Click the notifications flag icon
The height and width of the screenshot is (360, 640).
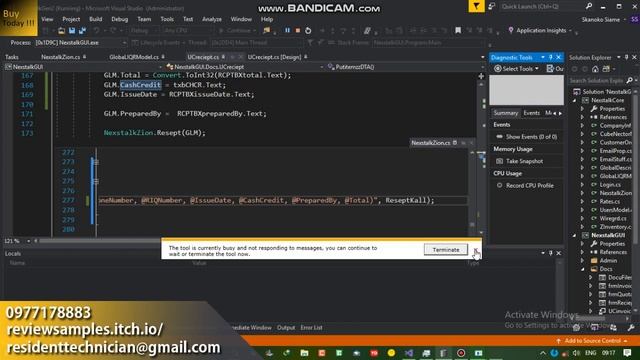coord(476,6)
